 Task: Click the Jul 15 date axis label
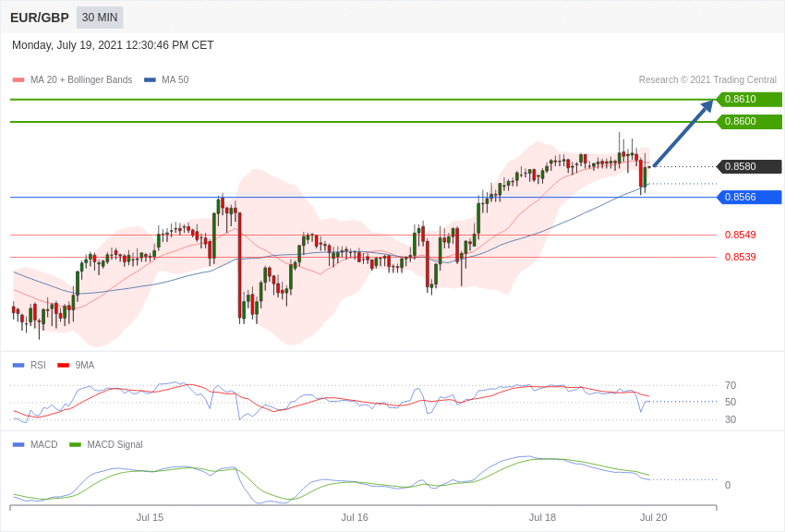(x=150, y=517)
